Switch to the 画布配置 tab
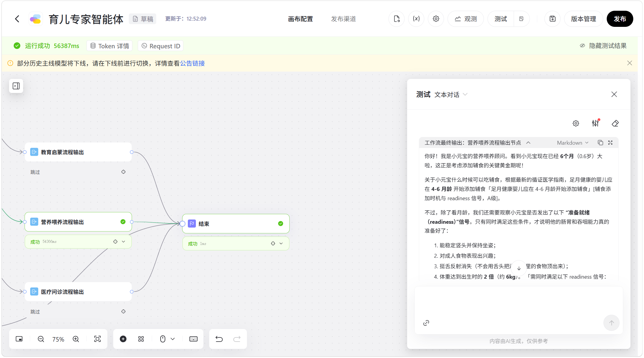 [x=301, y=19]
